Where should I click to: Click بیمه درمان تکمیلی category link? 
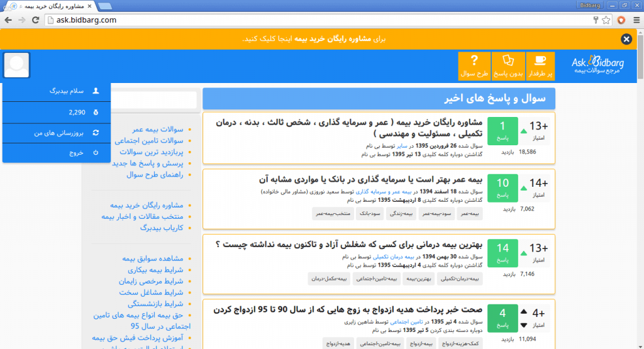tap(394, 257)
